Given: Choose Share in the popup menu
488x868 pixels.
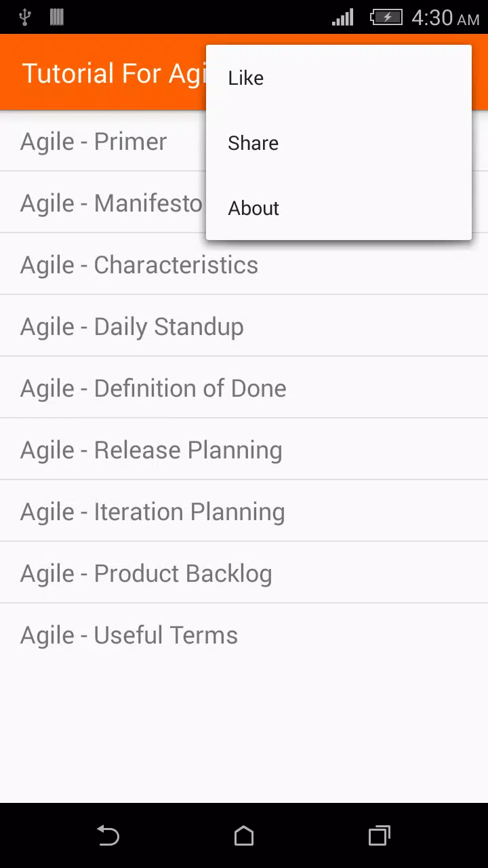Looking at the screenshot, I should coord(339,143).
